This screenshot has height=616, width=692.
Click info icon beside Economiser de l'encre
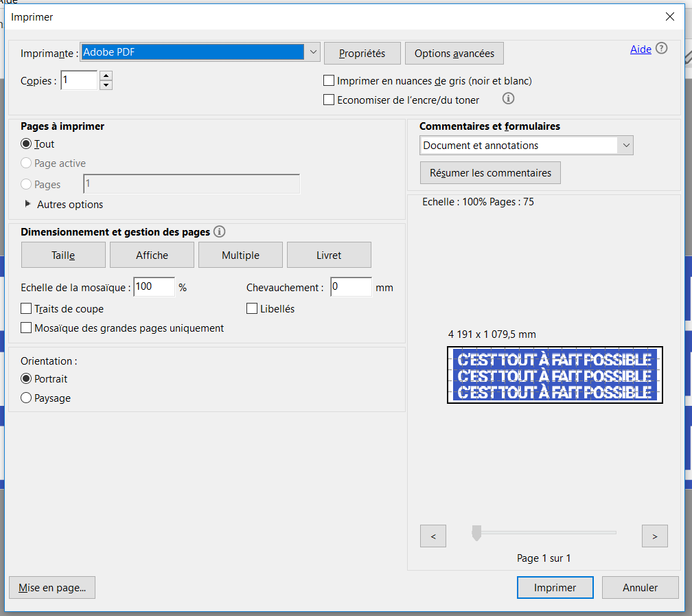click(508, 99)
